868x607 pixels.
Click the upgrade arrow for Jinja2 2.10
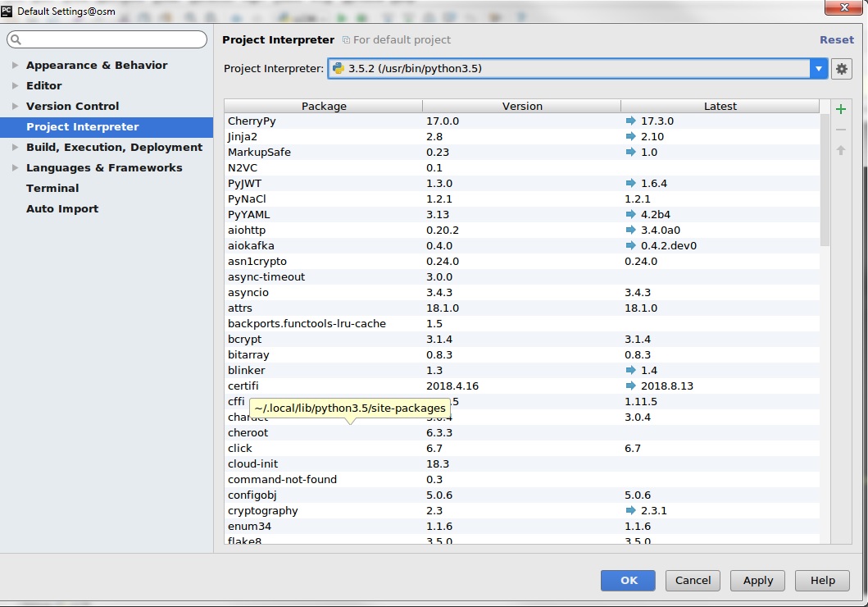(630, 136)
